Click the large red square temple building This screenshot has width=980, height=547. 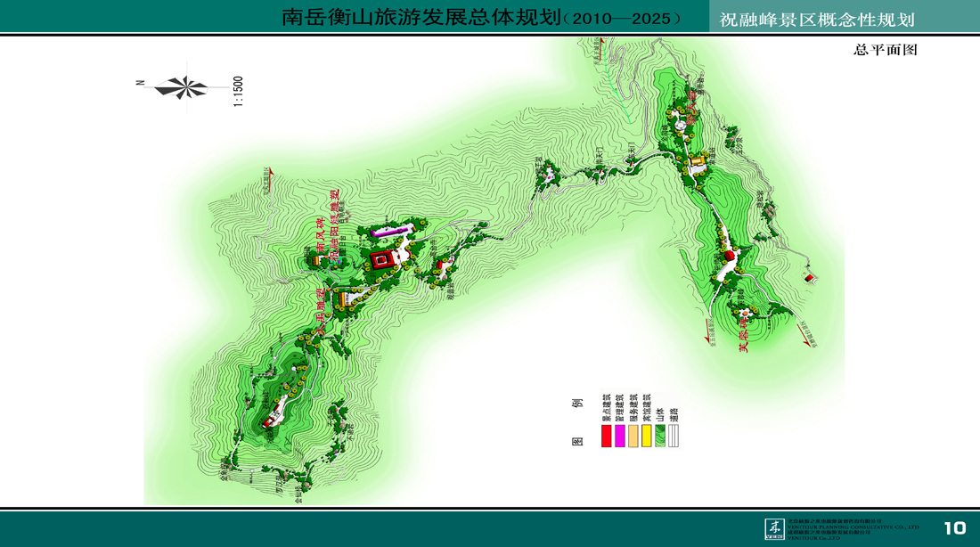(382, 259)
